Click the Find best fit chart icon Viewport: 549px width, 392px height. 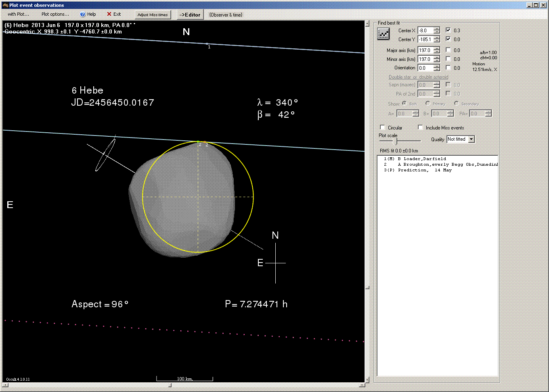tap(383, 34)
